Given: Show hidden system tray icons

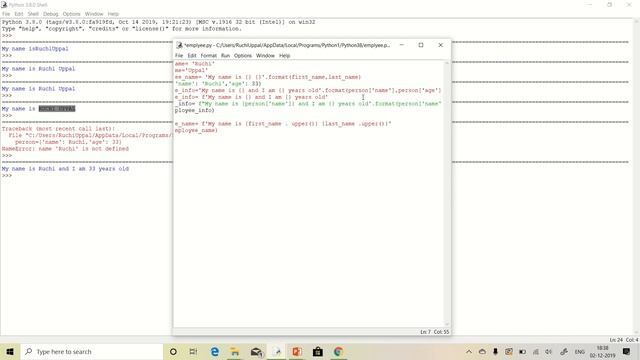Looking at the screenshot, I should pos(469,351).
